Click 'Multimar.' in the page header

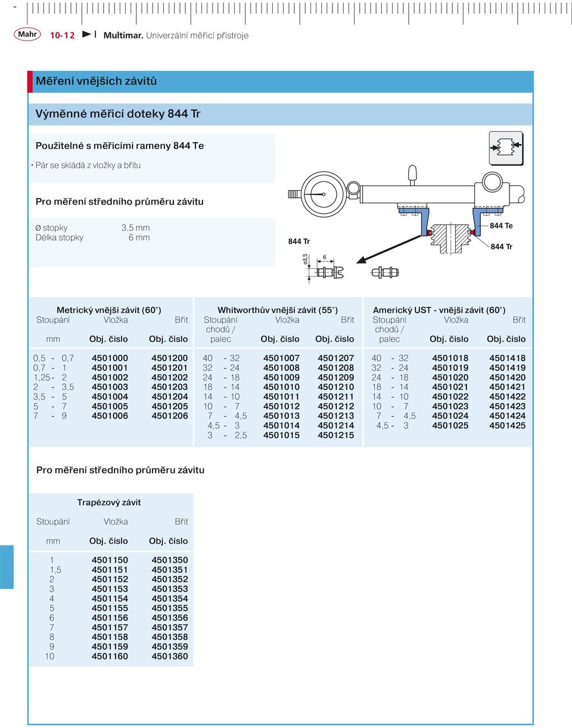coord(124,35)
